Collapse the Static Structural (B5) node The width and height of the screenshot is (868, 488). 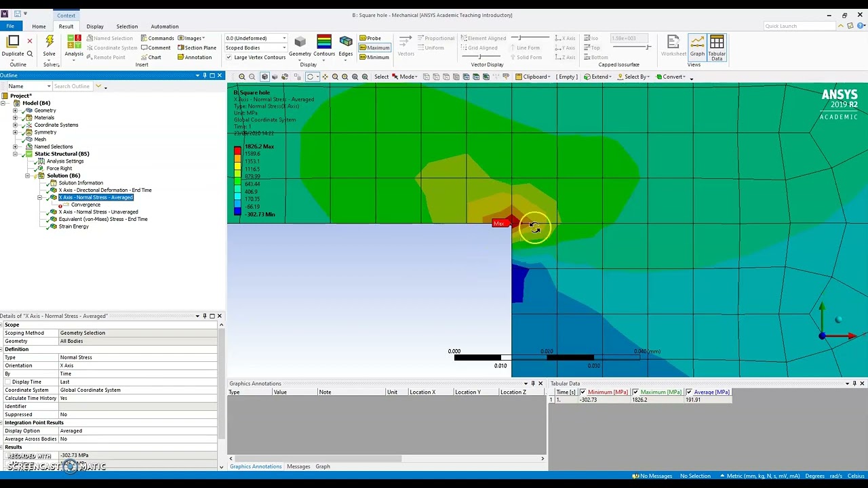pos(16,154)
